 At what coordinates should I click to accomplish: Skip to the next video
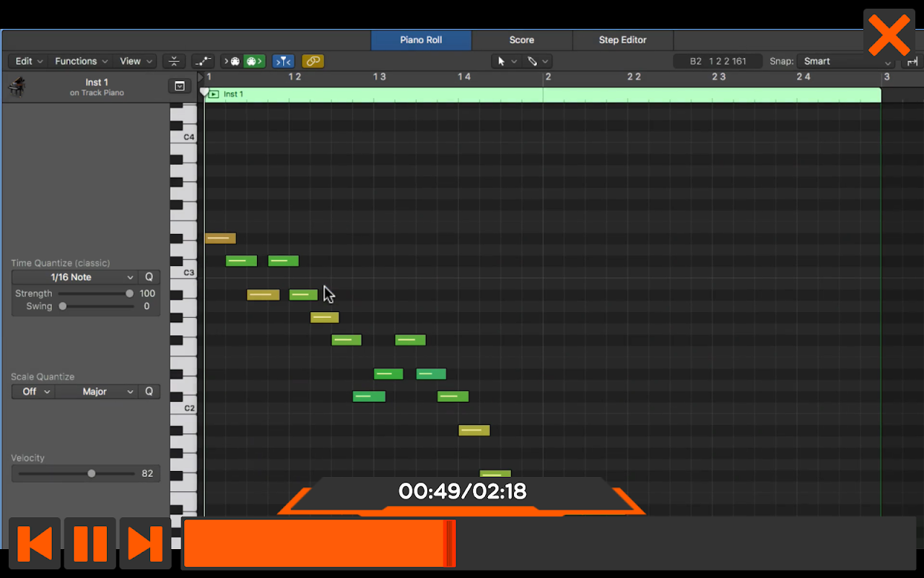(x=145, y=543)
